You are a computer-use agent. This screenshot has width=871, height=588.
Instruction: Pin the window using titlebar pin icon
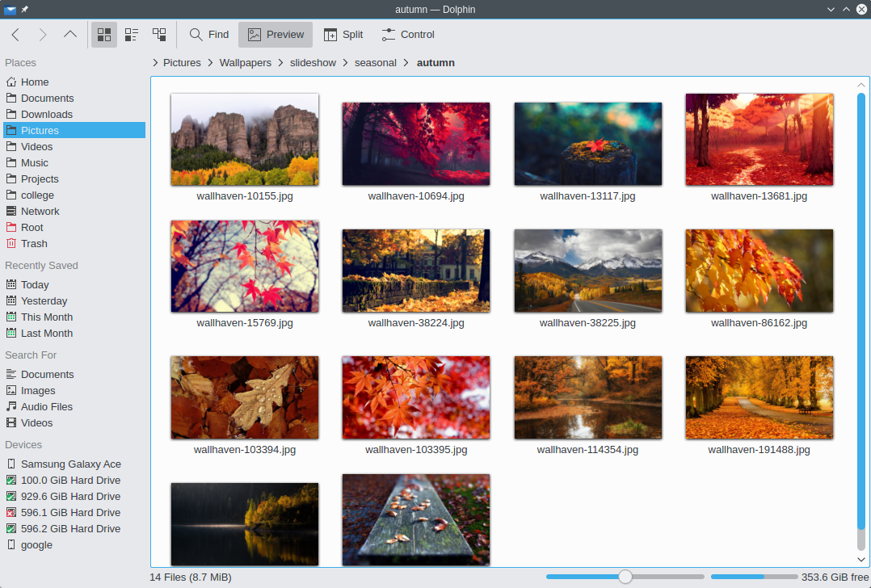[x=24, y=9]
